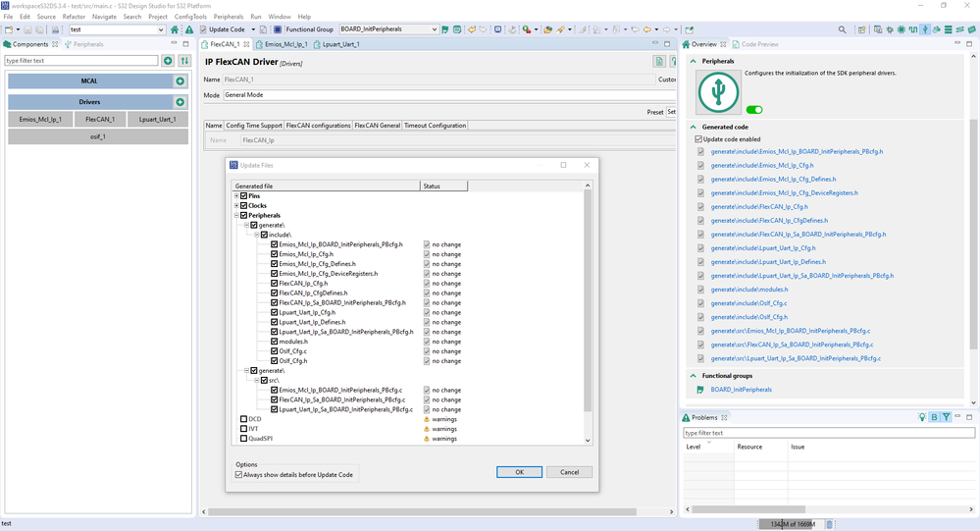The height and width of the screenshot is (531, 980).
Task: Click the trash icon next to memory indicator
Action: [x=829, y=524]
